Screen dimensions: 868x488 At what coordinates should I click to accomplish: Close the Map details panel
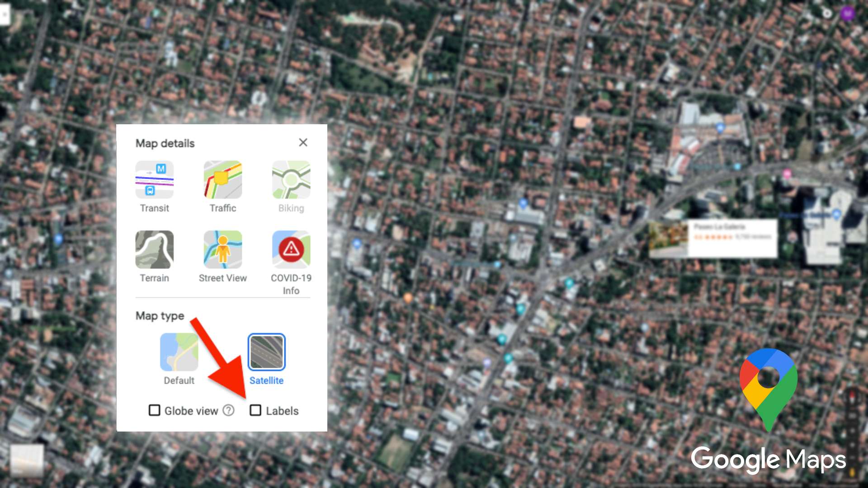303,143
